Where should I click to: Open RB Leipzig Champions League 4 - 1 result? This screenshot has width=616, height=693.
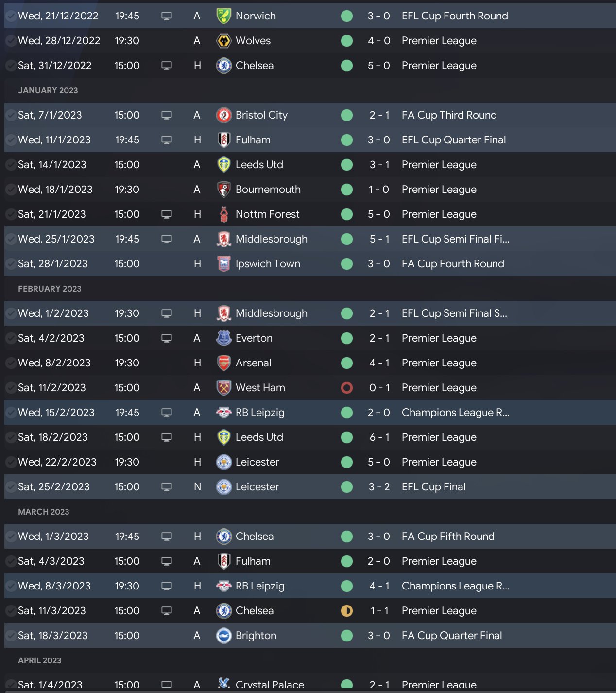[379, 586]
